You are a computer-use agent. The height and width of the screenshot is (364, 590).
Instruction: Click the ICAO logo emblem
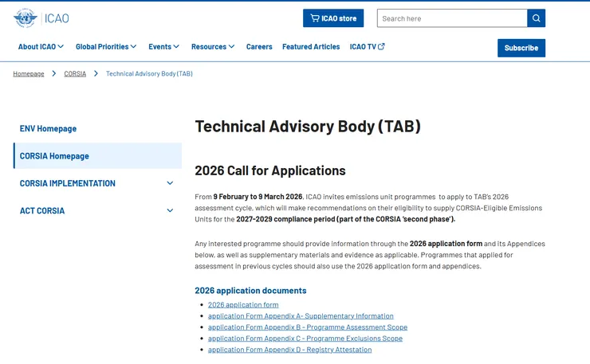click(26, 18)
